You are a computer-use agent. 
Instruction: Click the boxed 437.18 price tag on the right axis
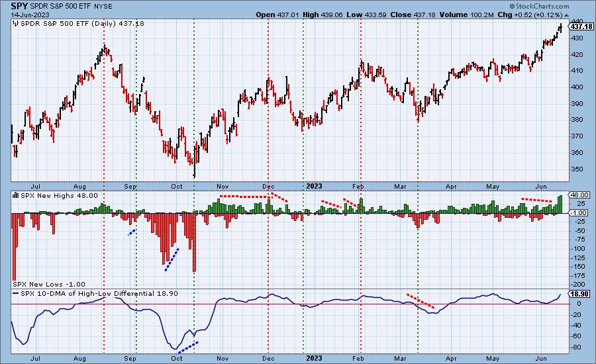[x=581, y=26]
